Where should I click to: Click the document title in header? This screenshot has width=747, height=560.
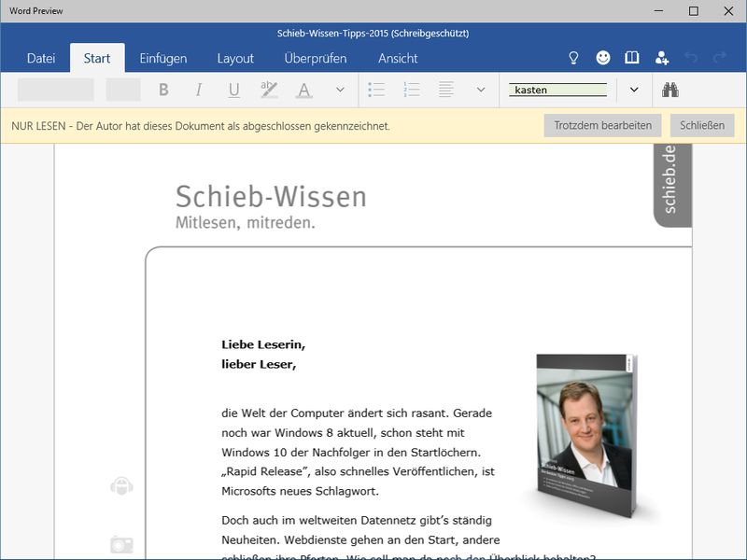click(x=373, y=34)
